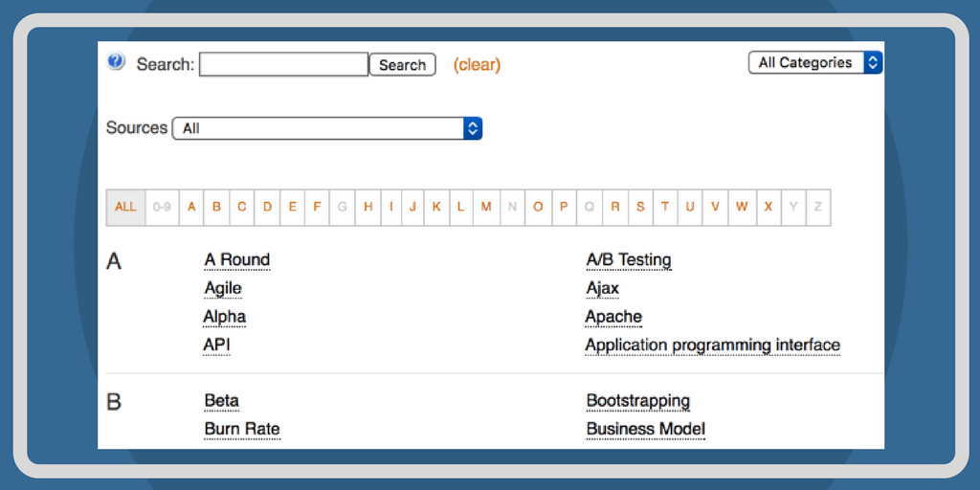Open the Apache glossary entry

click(613, 317)
